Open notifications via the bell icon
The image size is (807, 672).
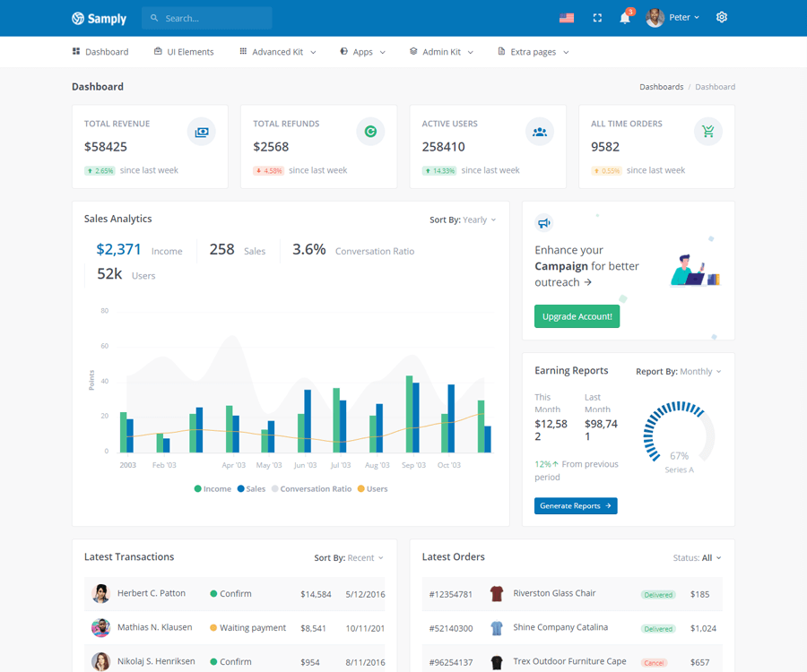click(x=625, y=17)
